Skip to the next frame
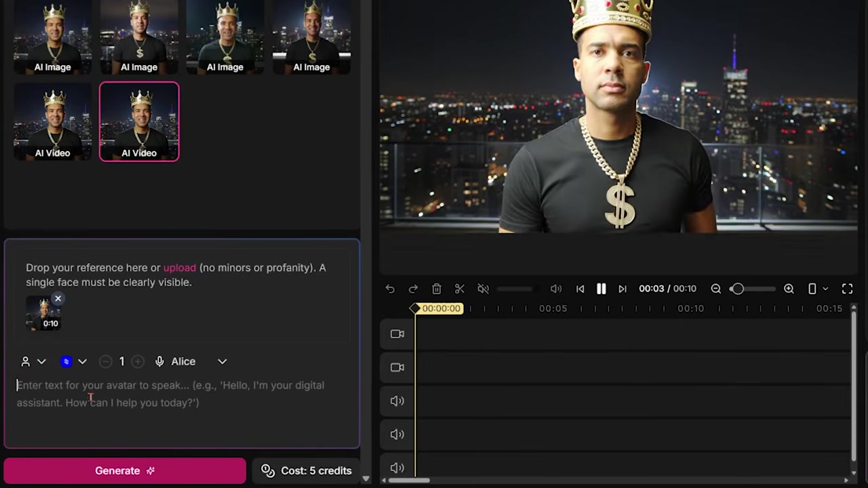This screenshot has width=868, height=488. tap(622, 289)
